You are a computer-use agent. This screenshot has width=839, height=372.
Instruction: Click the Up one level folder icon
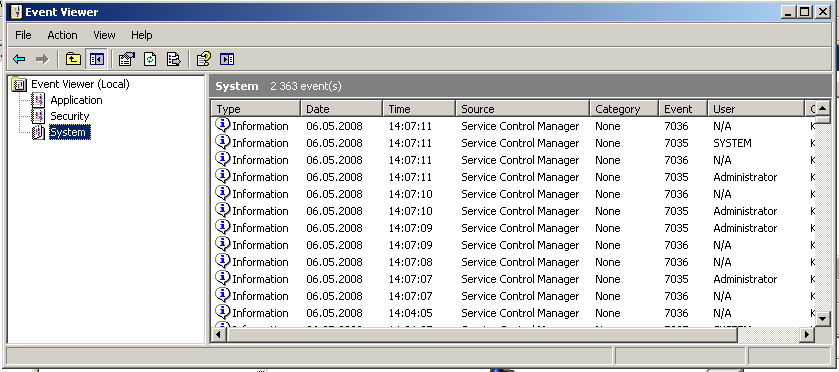[73, 59]
